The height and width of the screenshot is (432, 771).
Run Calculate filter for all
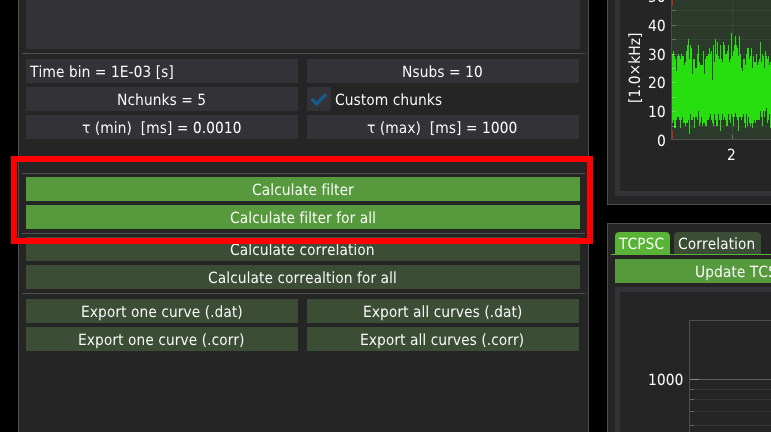click(x=302, y=217)
